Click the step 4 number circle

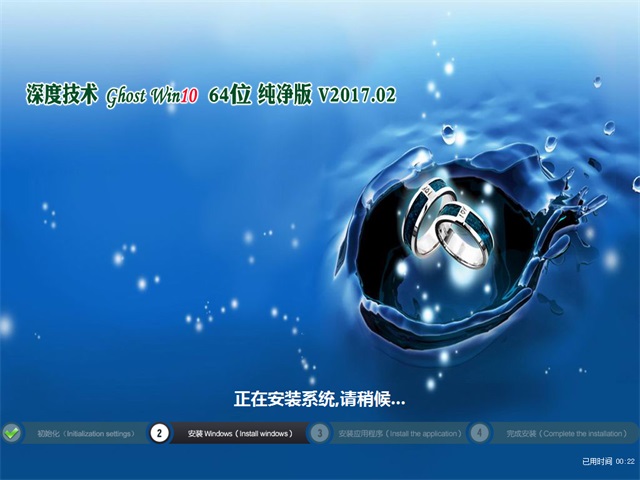480,433
